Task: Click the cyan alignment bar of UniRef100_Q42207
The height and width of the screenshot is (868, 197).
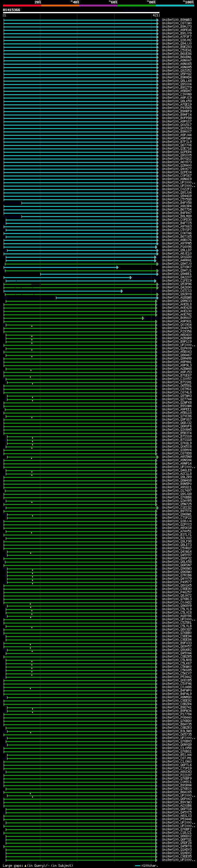Action: 68,278
